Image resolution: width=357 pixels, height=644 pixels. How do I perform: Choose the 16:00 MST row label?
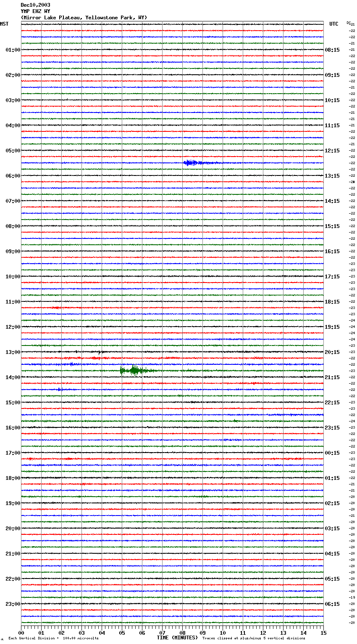[x=13, y=428]
